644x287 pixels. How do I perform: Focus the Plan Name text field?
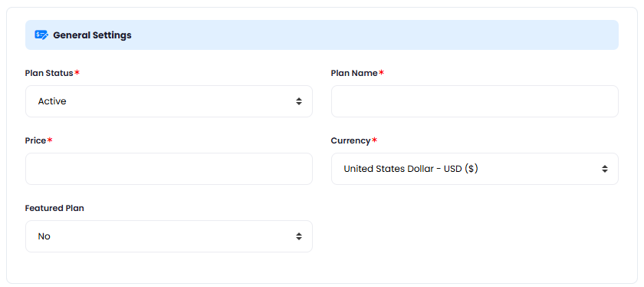coord(475,101)
